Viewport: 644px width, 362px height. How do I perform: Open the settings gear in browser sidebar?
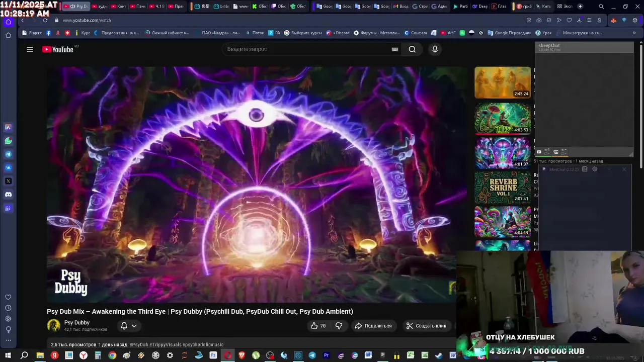click(x=8, y=319)
